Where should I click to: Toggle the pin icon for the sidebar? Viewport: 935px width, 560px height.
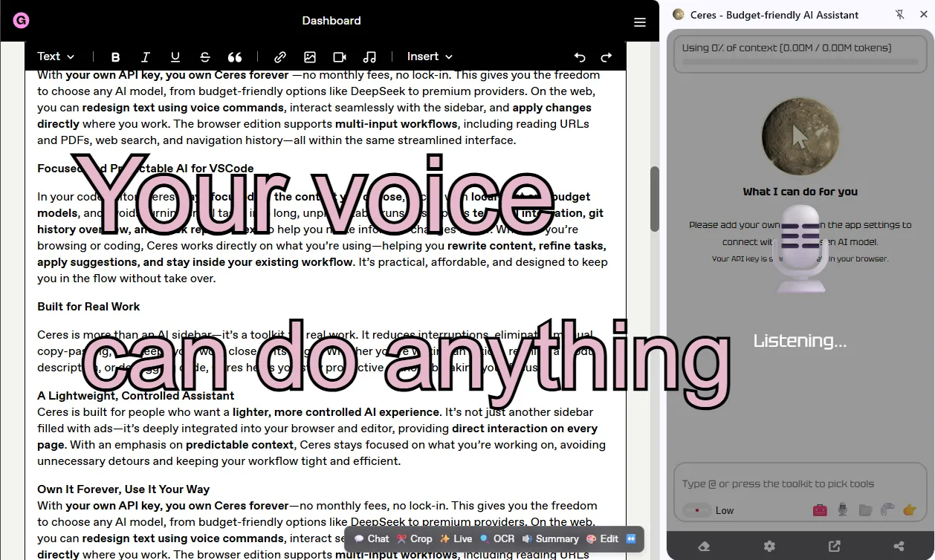coord(899,13)
